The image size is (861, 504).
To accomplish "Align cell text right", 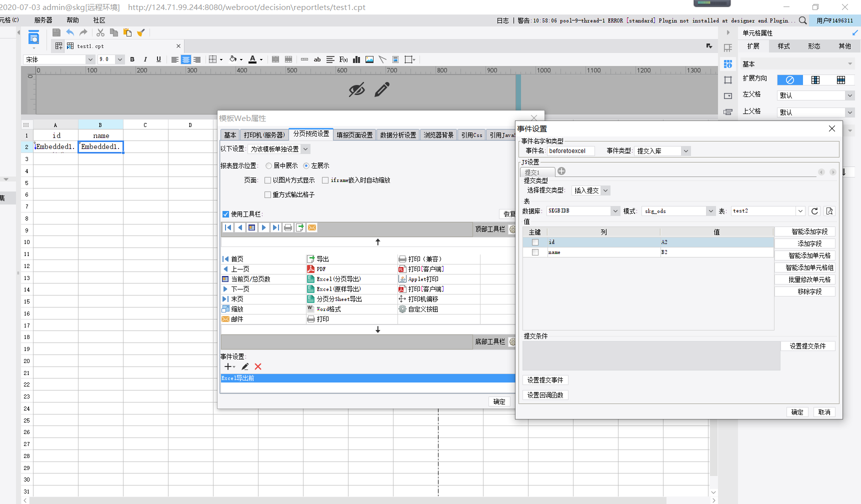I will (x=197, y=59).
